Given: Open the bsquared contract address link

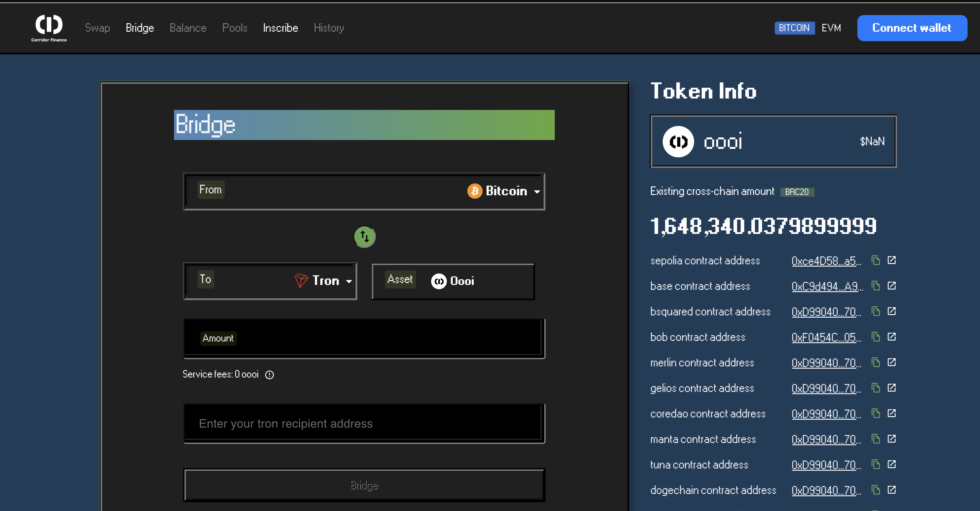Looking at the screenshot, I should 826,312.
